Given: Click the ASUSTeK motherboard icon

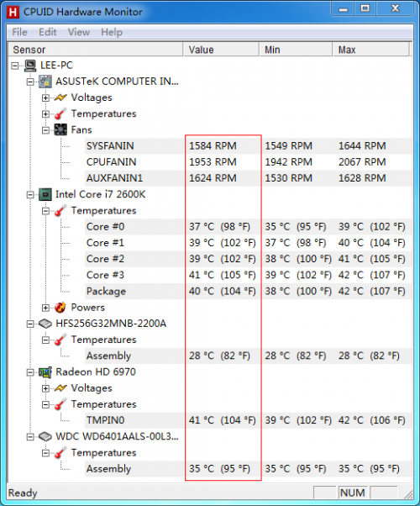Looking at the screenshot, I should [x=45, y=82].
